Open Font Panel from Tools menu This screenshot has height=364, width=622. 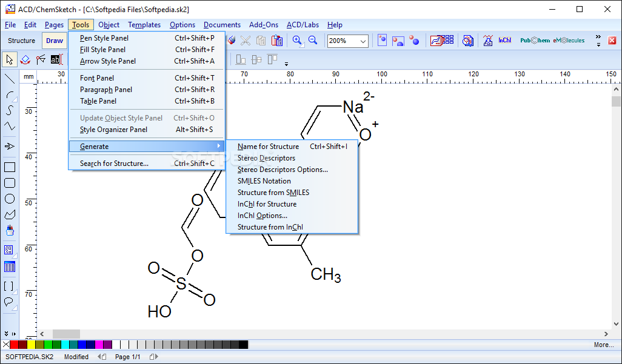click(147, 78)
